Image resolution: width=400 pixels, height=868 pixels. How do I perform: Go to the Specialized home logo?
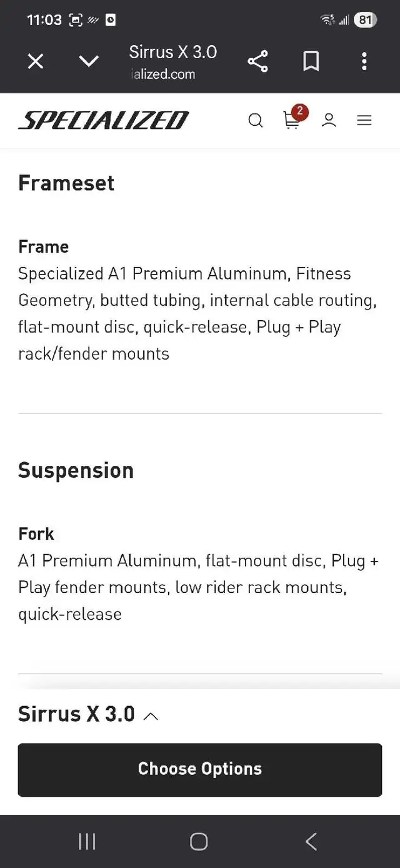104,120
